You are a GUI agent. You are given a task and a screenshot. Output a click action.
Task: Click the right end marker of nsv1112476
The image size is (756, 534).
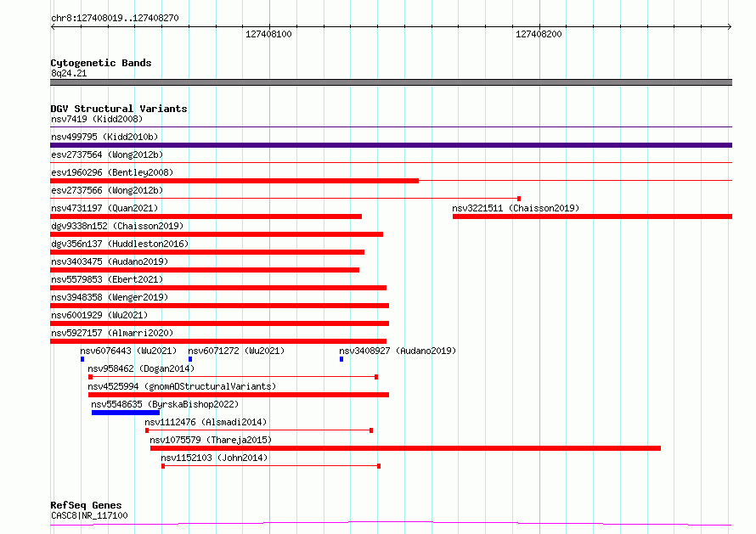371,430
